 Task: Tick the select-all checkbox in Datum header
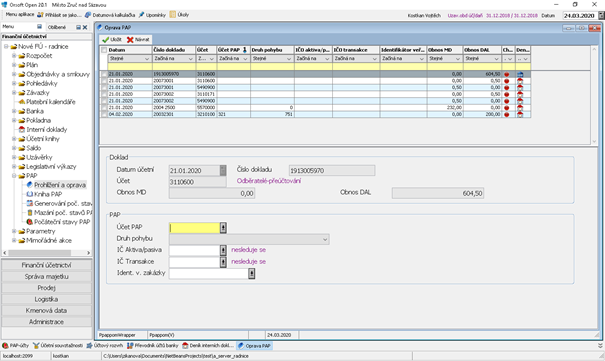104,50
